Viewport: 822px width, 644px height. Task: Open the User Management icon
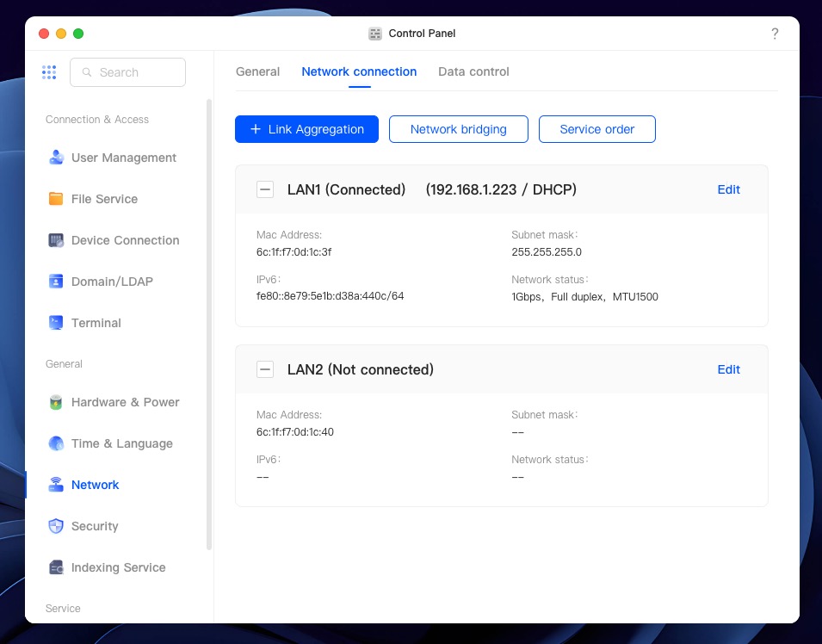56,158
